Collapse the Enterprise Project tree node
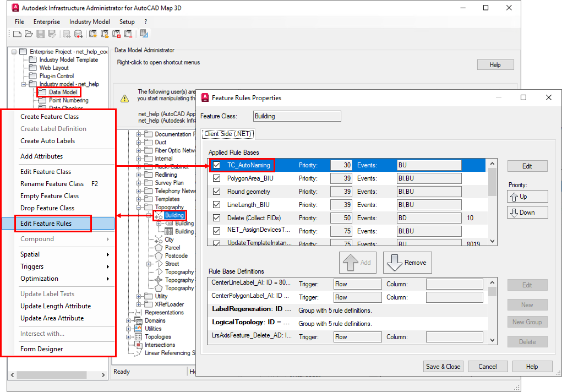Screen dimensions: 562x392 14,52
